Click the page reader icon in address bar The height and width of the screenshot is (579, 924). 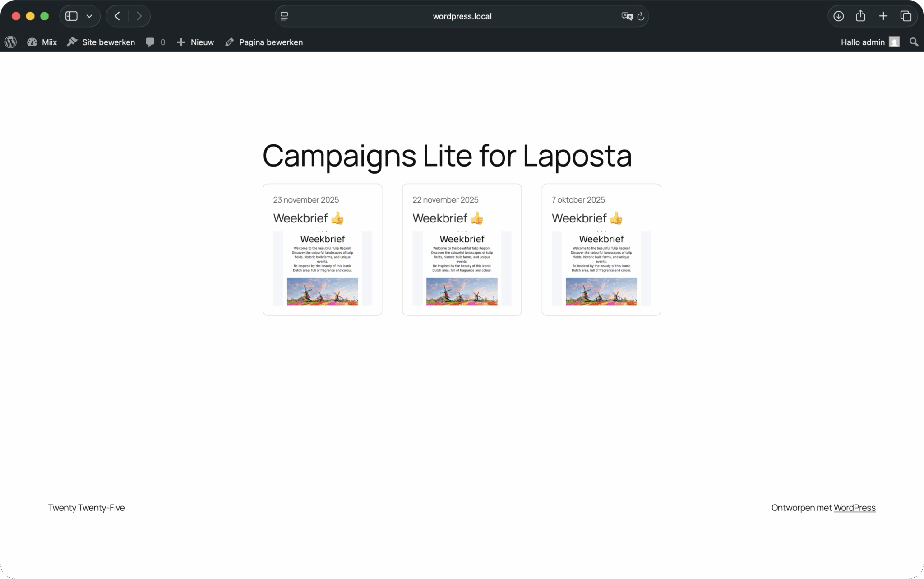pos(284,16)
